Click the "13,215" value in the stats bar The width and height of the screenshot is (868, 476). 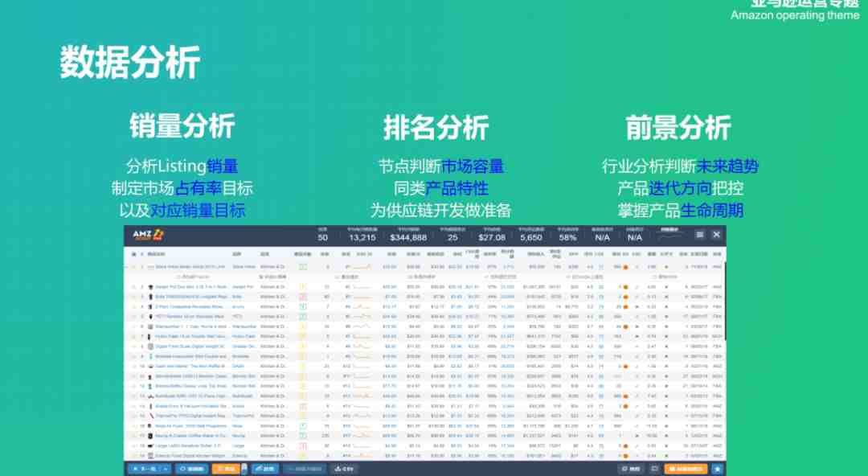362,237
